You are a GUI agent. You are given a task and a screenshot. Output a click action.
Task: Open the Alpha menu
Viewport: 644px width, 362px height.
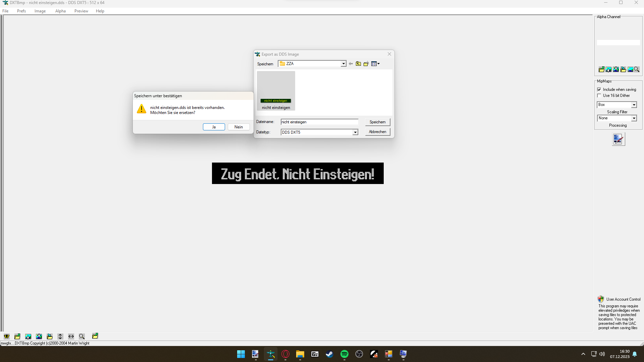(x=60, y=11)
